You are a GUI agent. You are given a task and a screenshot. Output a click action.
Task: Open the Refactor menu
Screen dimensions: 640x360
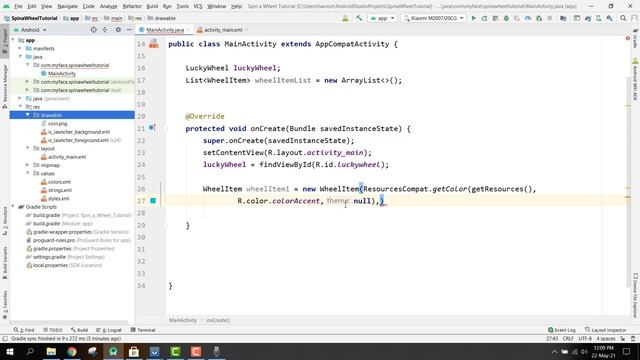point(132,6)
